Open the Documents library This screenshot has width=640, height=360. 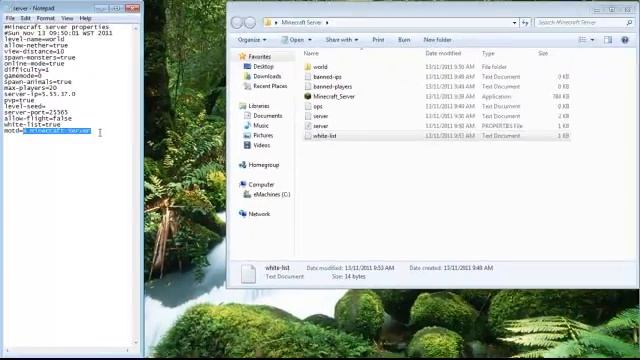[x=267, y=116]
